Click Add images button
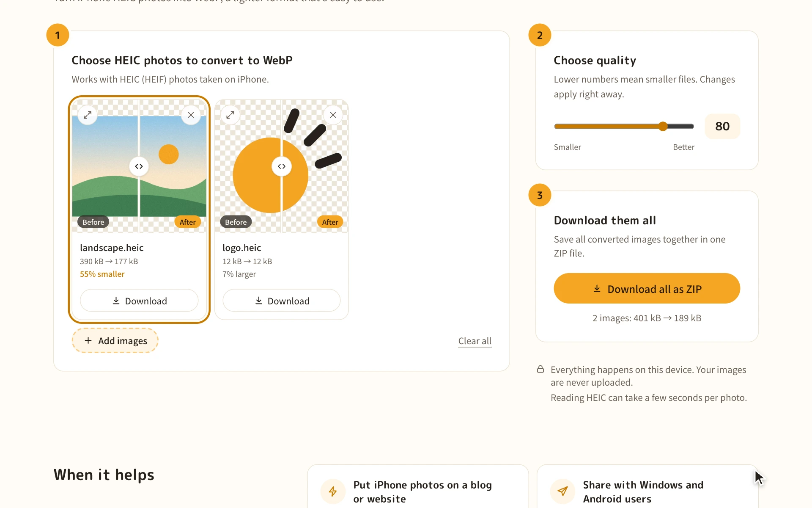The image size is (812, 508). point(115,340)
